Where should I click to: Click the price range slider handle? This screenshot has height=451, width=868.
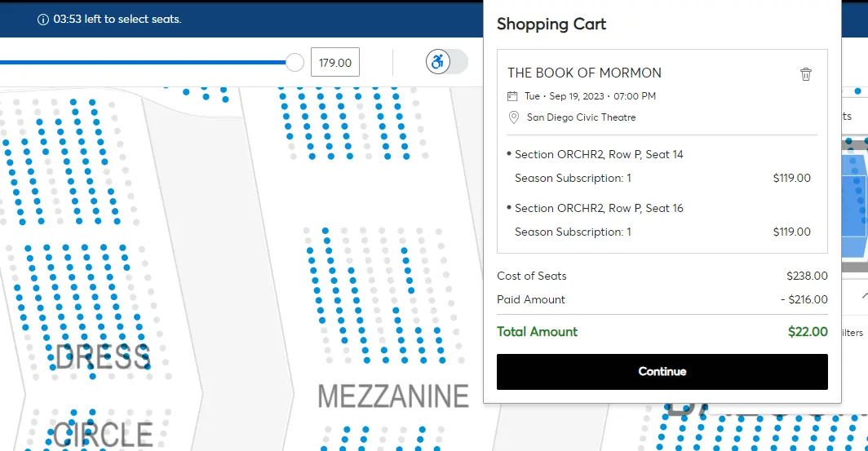[x=295, y=62]
